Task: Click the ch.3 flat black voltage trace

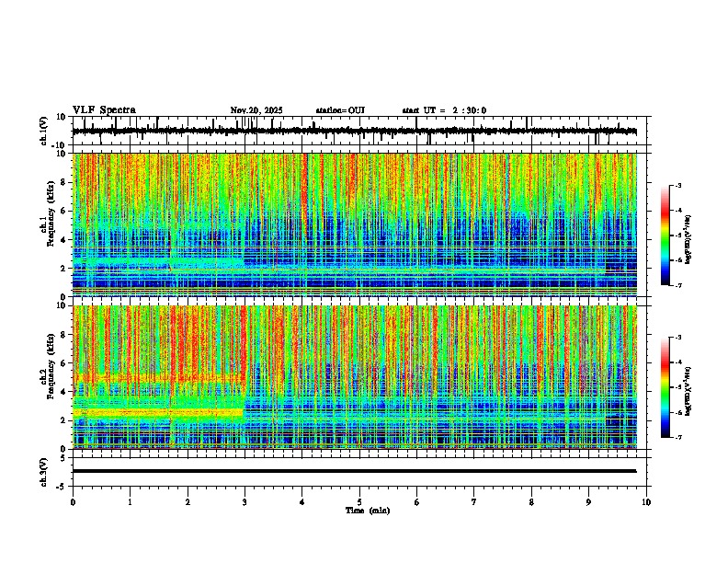Action: pyautogui.click(x=355, y=471)
